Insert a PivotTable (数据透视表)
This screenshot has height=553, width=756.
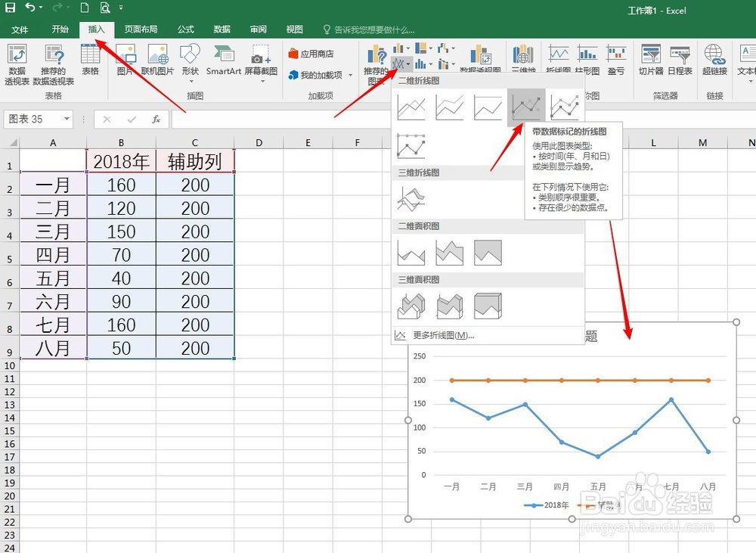tap(17, 64)
